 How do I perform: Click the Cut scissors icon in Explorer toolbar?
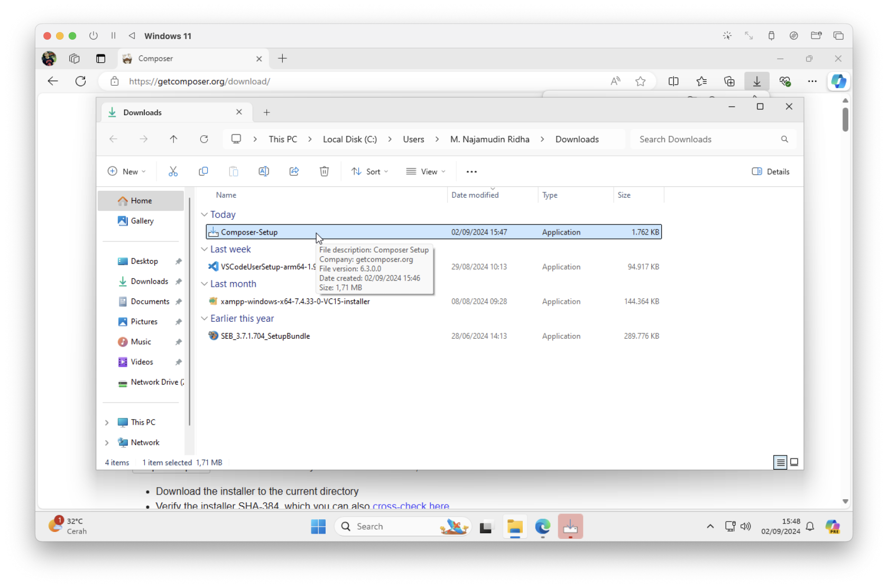pyautogui.click(x=173, y=171)
